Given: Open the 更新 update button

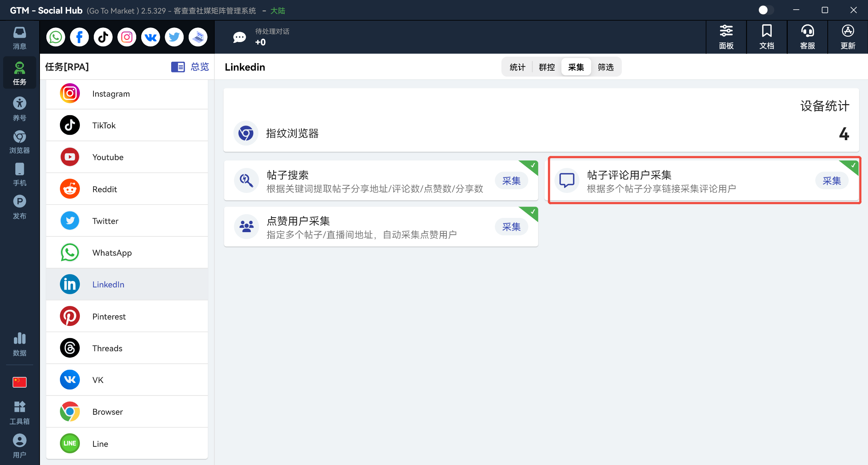Looking at the screenshot, I should point(848,37).
